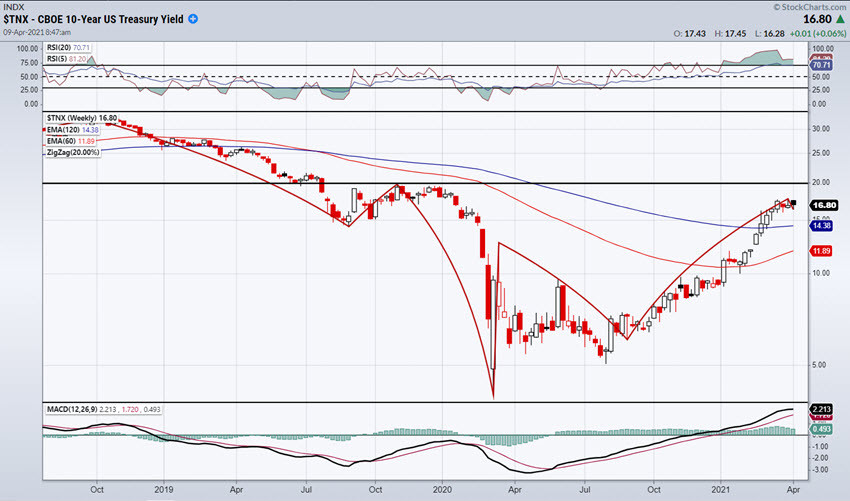Select the $TNX (Weekly) 16.80 legend

click(81, 118)
